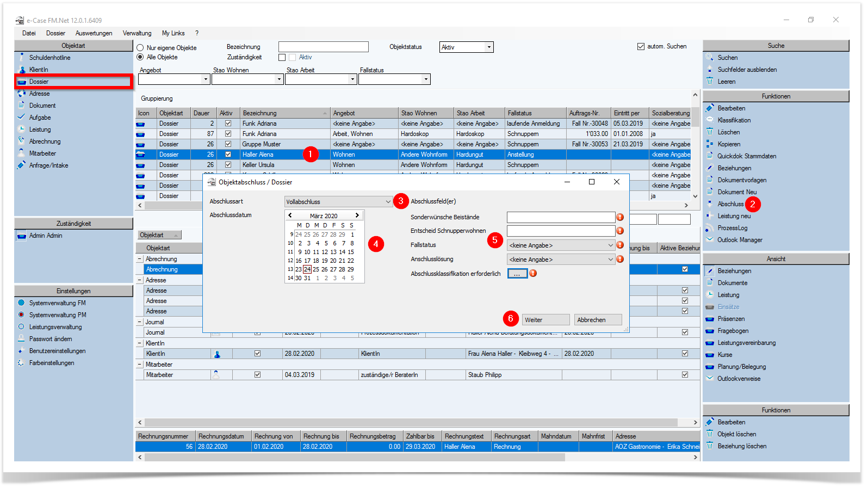Select the Nur eigene Objekte radio button
This screenshot has width=868, height=488.
click(140, 48)
